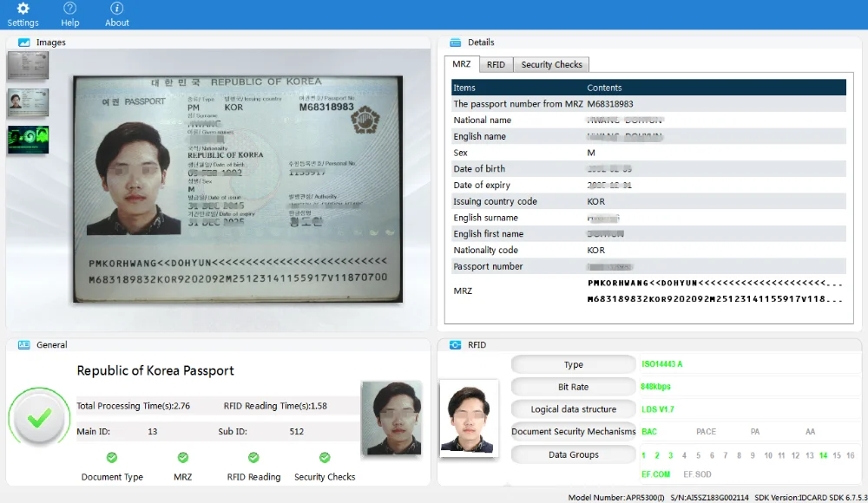The image size is (868, 503).
Task: Select the UV green scan thumbnail
Action: (28, 140)
